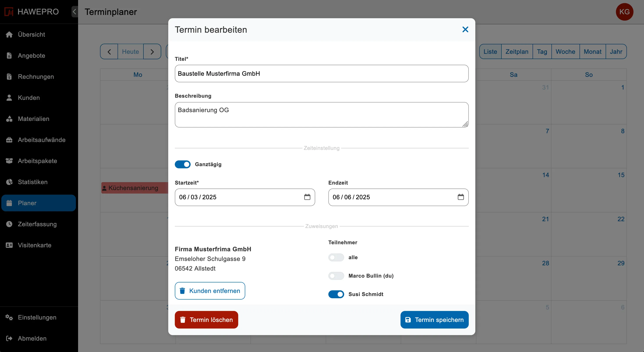Click the HAWEPRO logo icon
This screenshot has width=644, height=352.
coord(9,12)
